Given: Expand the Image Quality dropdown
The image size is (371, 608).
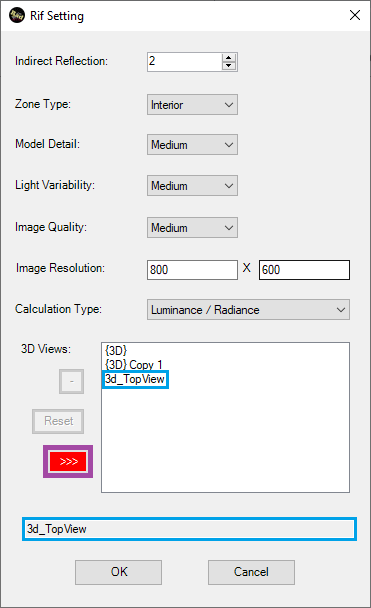Looking at the screenshot, I should pyautogui.click(x=192, y=228).
